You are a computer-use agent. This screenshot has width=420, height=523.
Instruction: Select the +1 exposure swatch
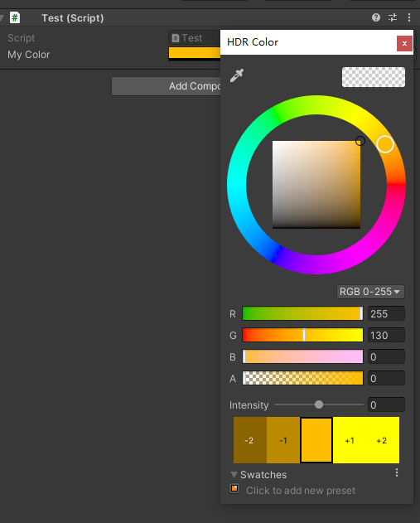pyautogui.click(x=350, y=440)
